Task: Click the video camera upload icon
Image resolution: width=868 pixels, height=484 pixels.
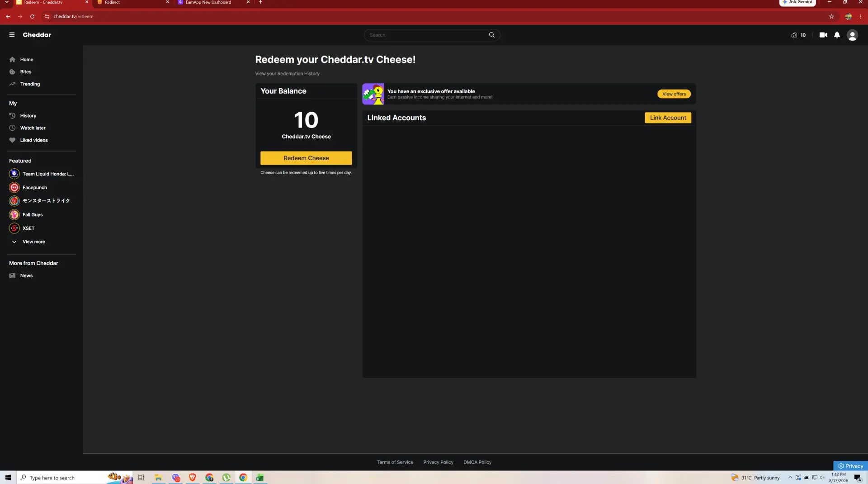Action: (823, 35)
